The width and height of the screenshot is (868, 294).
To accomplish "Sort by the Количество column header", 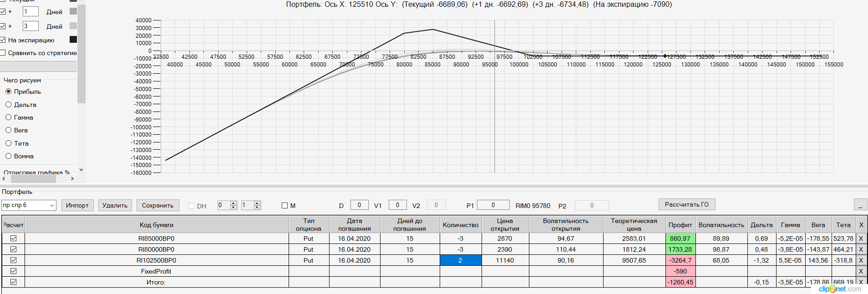I will 461,225.
